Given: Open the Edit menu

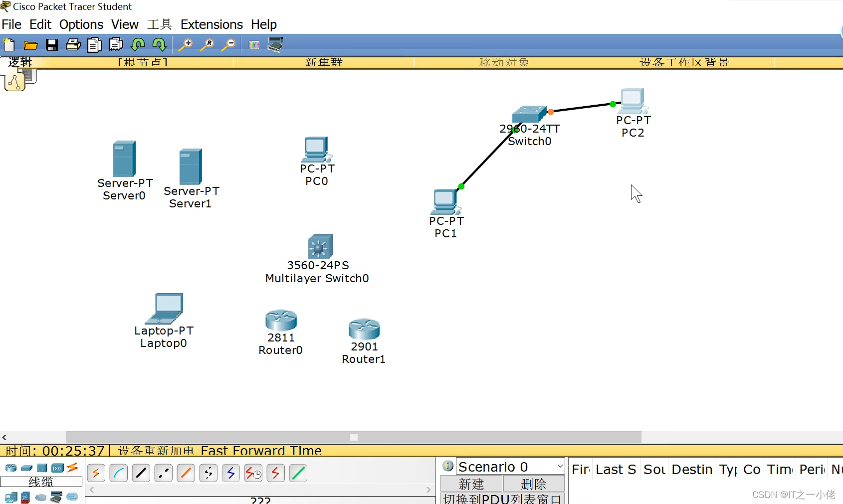Looking at the screenshot, I should (40, 24).
